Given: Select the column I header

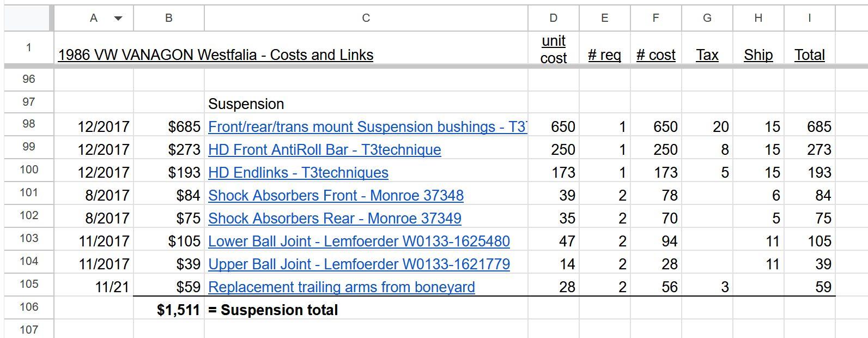Looking at the screenshot, I should coord(810,18).
